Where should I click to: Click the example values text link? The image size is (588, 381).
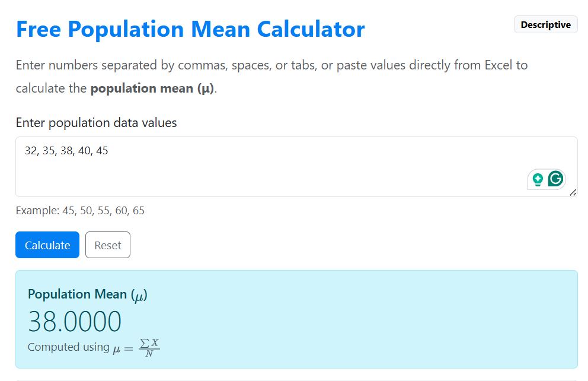pos(79,210)
